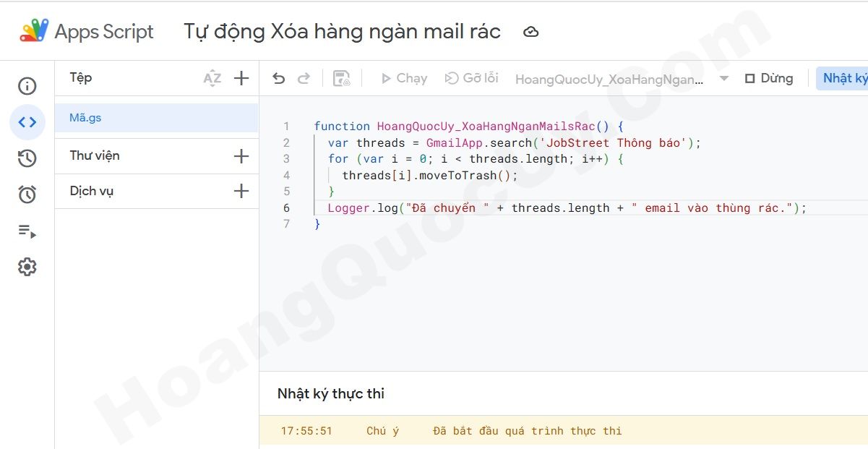Screen dimensions: 868x449
Task: Select the Mã.gs file
Action: (156, 118)
